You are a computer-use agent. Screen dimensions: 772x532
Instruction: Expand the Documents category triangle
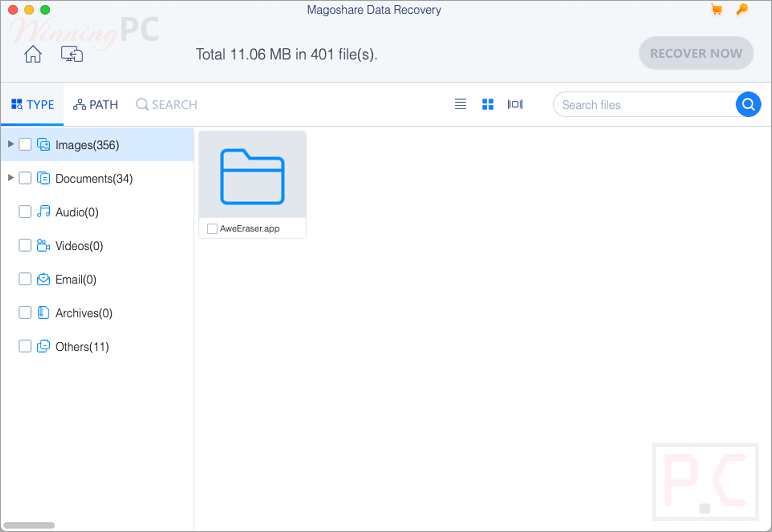pyautogui.click(x=10, y=178)
